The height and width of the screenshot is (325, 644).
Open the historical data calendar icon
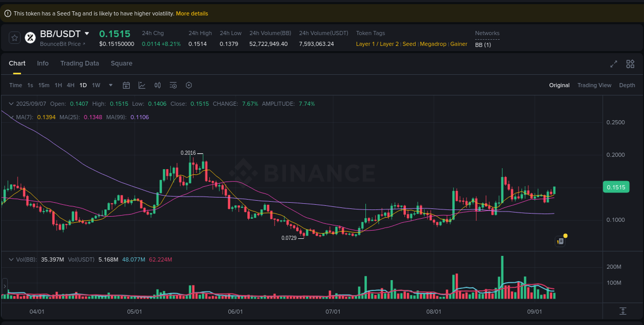pyautogui.click(x=126, y=85)
